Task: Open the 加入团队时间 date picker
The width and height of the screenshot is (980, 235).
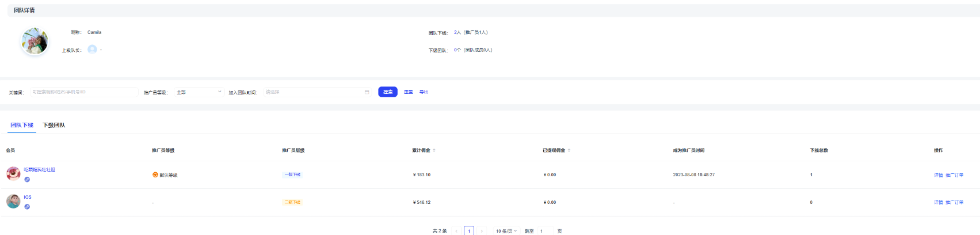Action: 314,92
